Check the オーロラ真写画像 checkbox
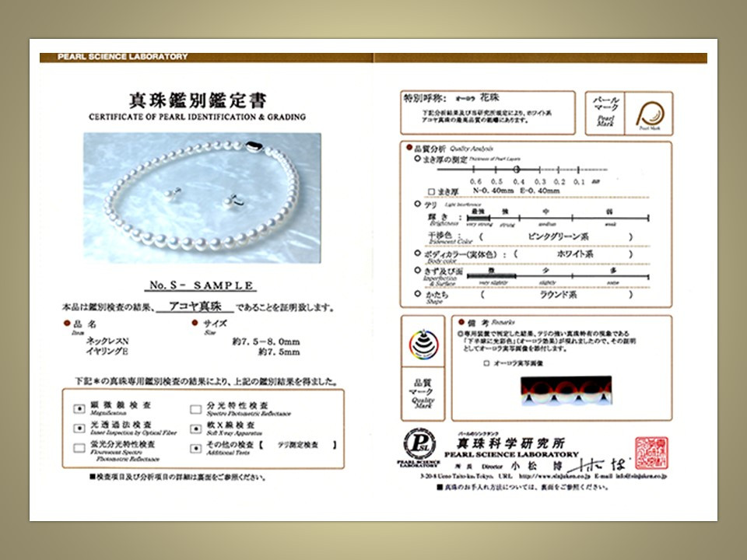This screenshot has height=560, width=747. point(486,363)
